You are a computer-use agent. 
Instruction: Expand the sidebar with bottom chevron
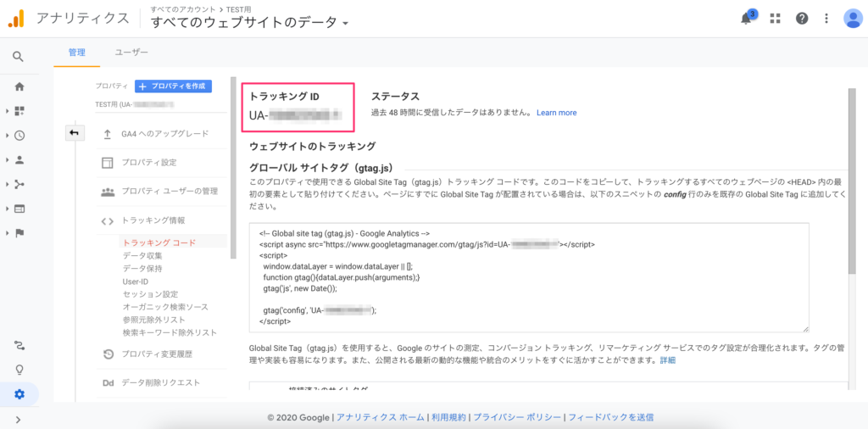coord(19,419)
